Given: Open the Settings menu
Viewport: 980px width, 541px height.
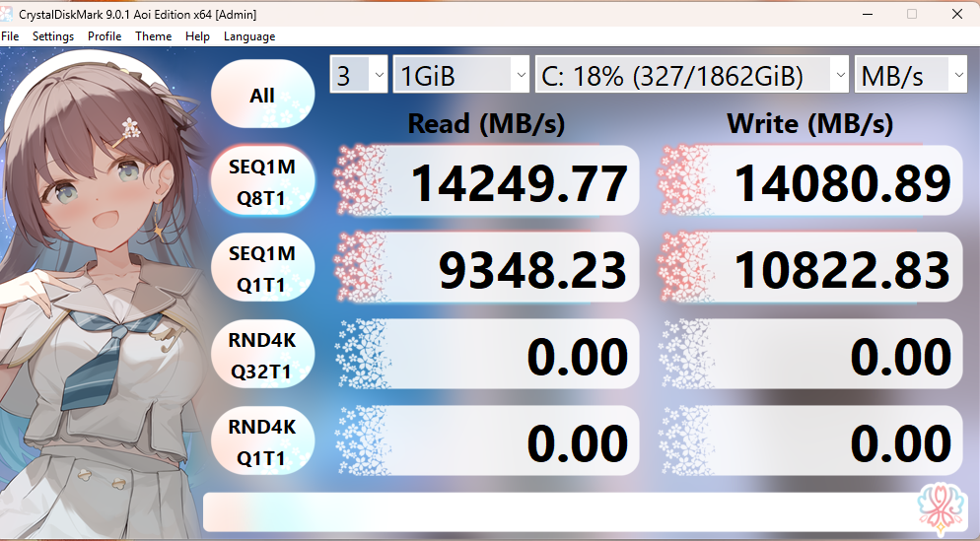Looking at the screenshot, I should point(53,36).
